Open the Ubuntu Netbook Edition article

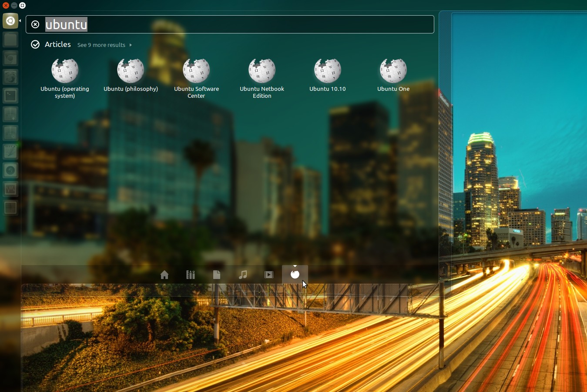tap(262, 78)
